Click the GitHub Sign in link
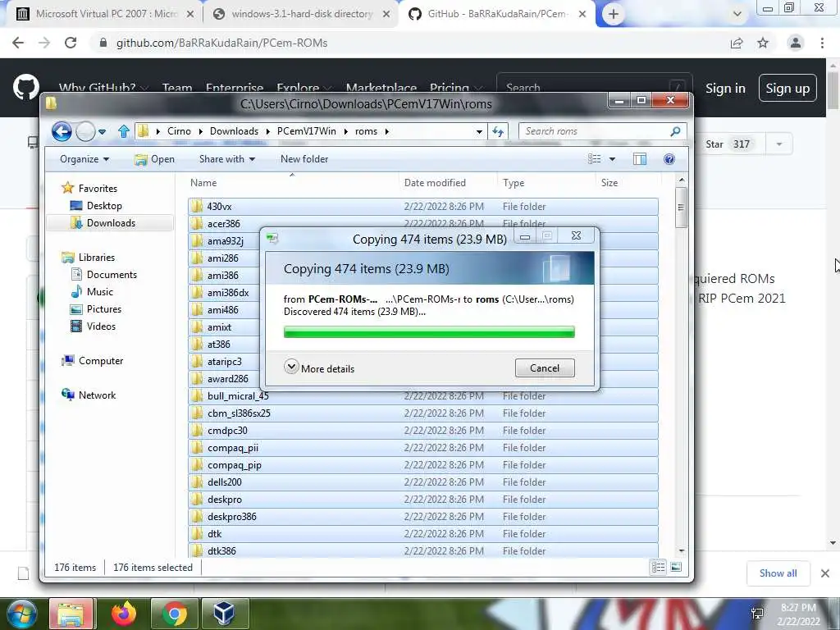Image resolution: width=840 pixels, height=630 pixels. tap(725, 88)
